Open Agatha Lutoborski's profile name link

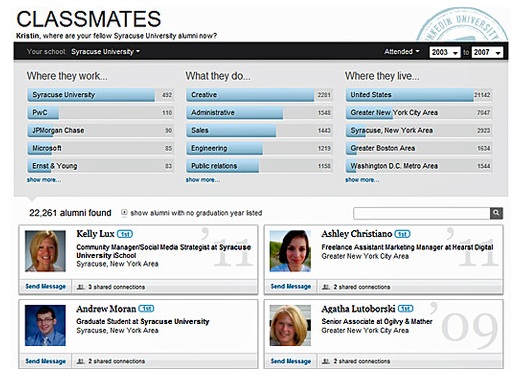[x=358, y=309]
